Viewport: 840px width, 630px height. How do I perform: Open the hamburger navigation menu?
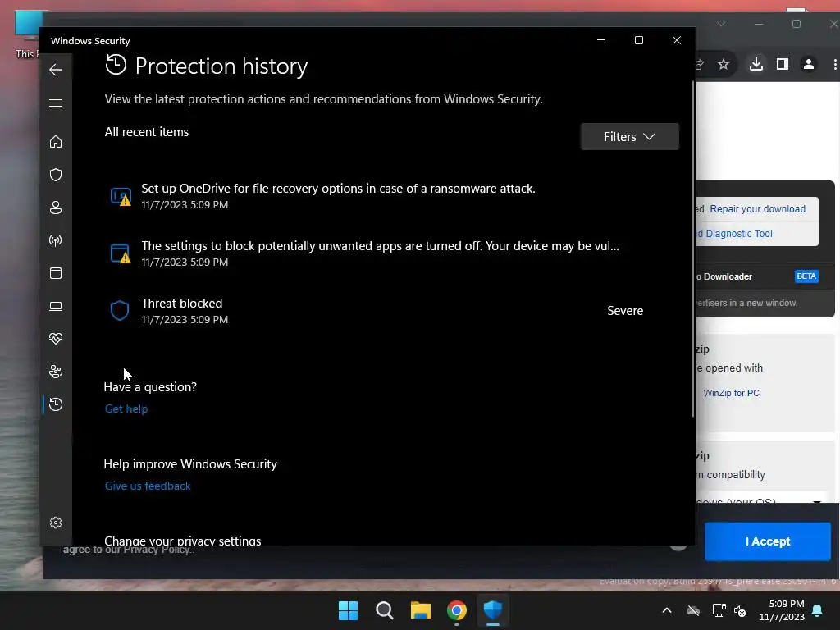pos(56,103)
